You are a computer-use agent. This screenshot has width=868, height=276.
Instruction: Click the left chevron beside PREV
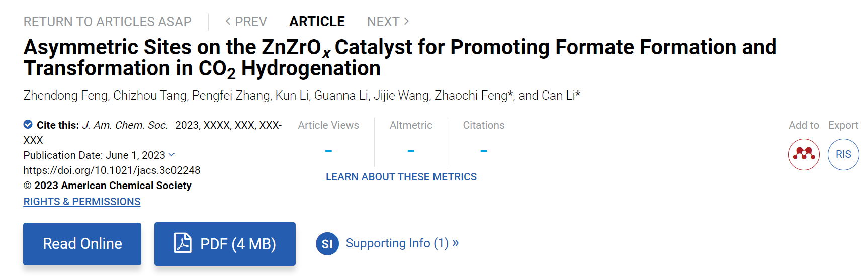click(228, 21)
